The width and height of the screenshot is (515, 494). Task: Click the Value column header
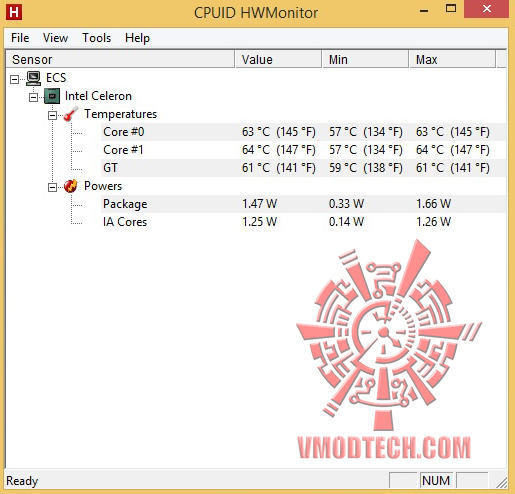(278, 59)
